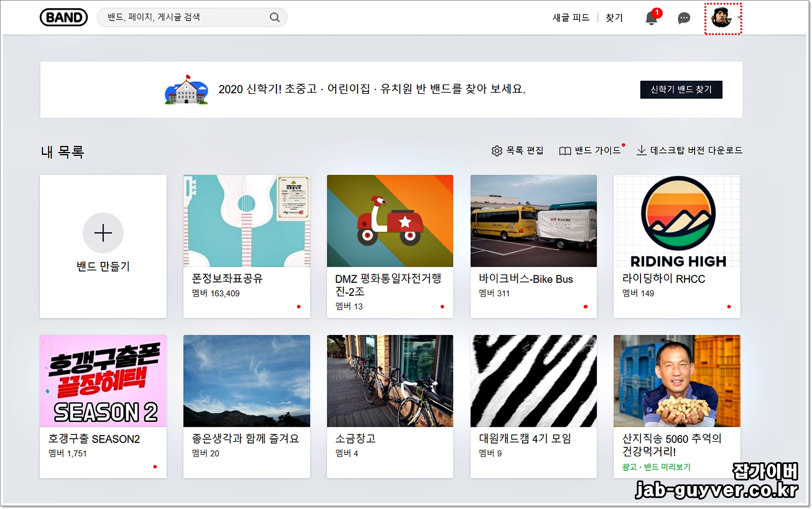
Task: Click the BAND logo icon
Action: pos(64,17)
